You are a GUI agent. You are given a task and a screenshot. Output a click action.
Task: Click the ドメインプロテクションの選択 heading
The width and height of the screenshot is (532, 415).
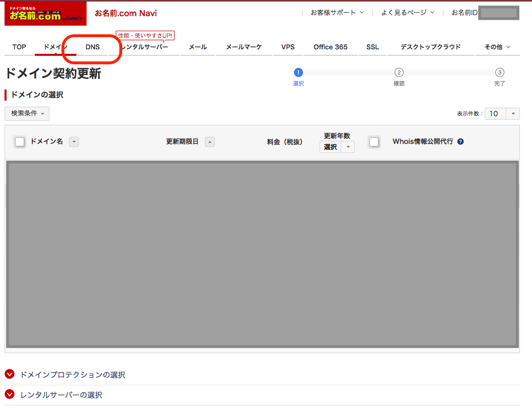tap(72, 375)
